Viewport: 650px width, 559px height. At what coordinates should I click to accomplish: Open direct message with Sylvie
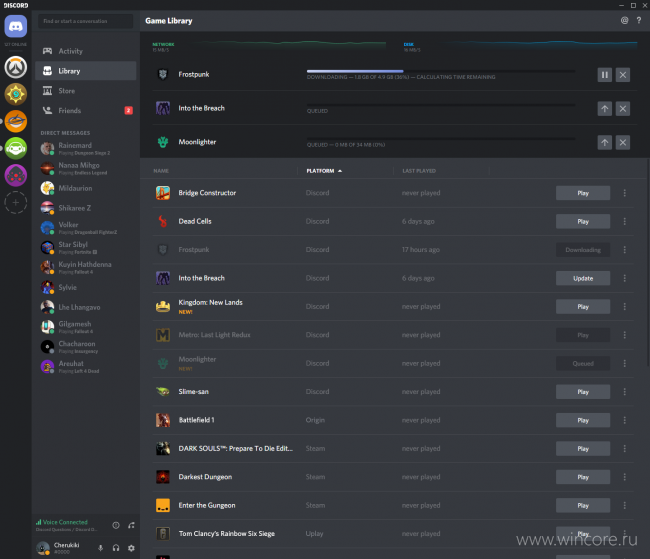[x=86, y=287]
